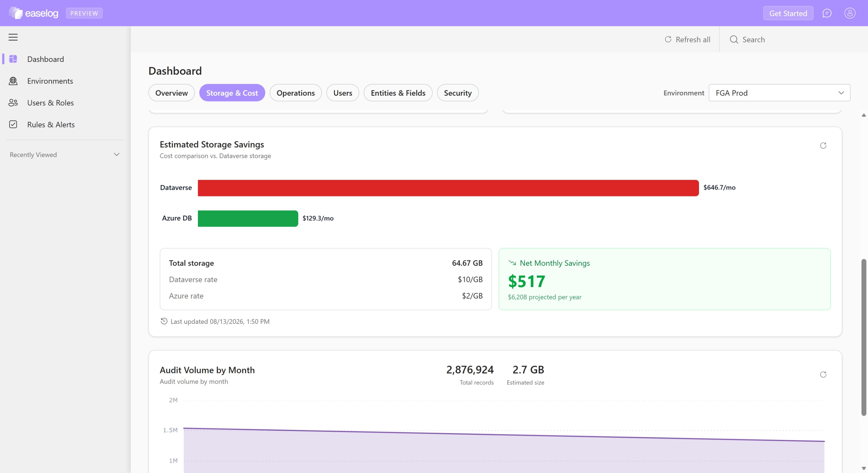Click the 2,876,924 total records figure

click(470, 370)
